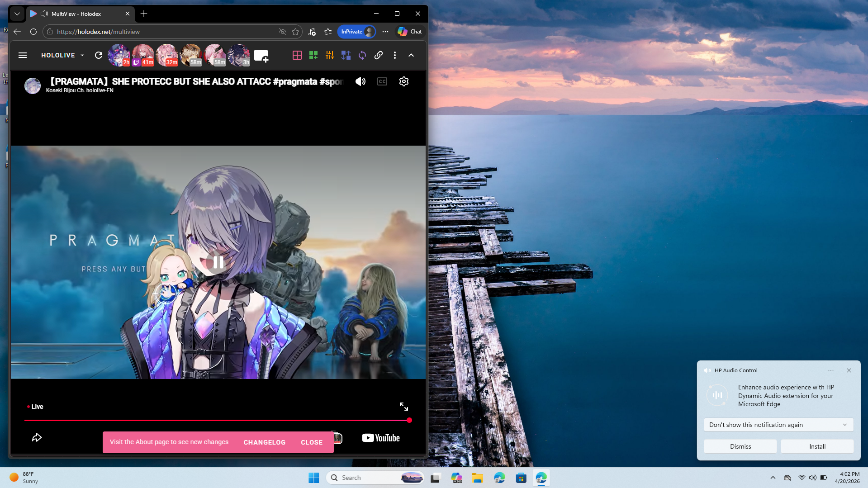Open the Edge tab actions dropdown

coord(17,14)
